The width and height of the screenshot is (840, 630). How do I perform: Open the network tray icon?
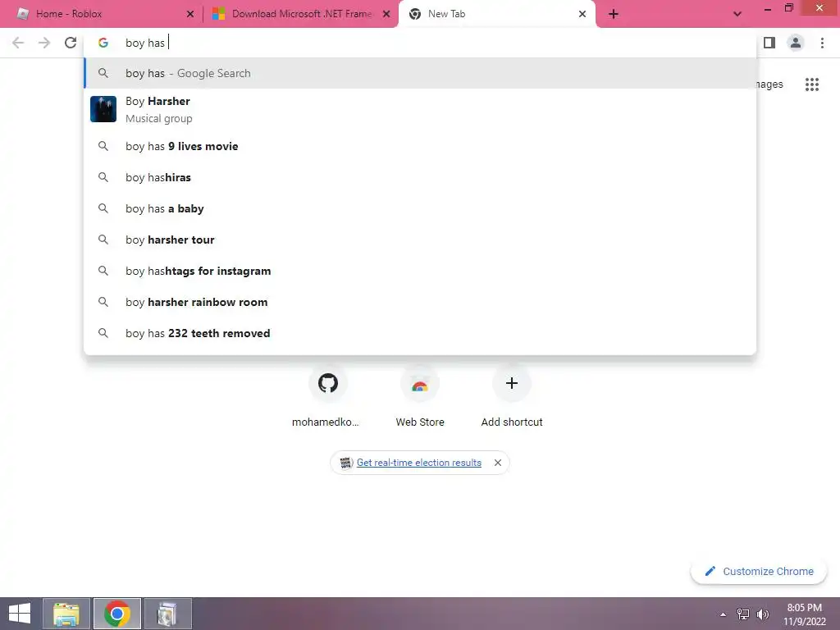[743, 614]
